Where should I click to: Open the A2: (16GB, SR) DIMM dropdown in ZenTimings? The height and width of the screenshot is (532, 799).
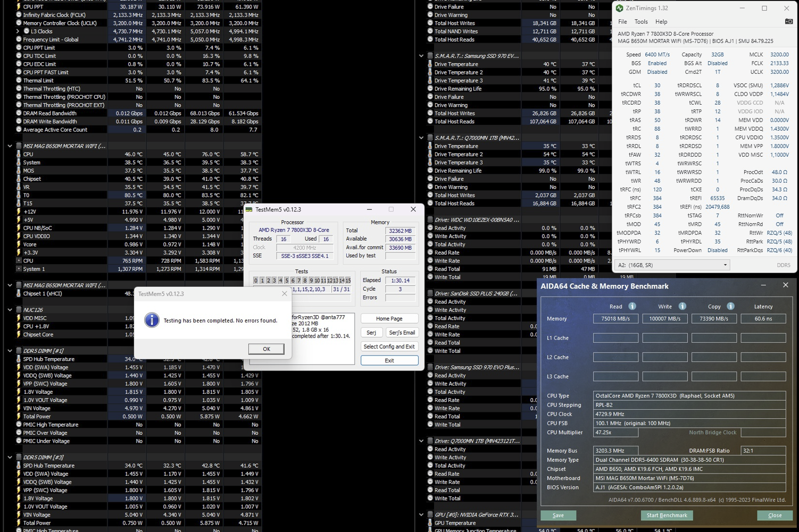click(672, 265)
